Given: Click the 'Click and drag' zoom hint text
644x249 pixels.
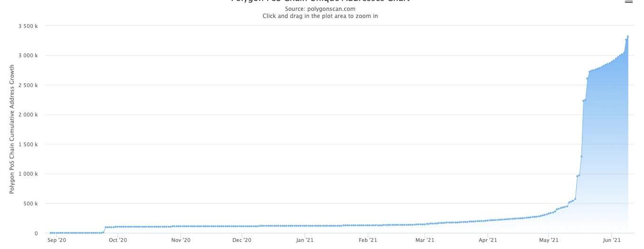Looking at the screenshot, I should (x=320, y=16).
